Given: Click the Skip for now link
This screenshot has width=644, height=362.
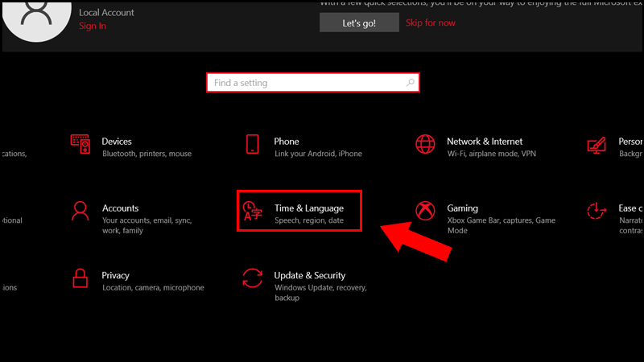Looking at the screenshot, I should pyautogui.click(x=431, y=23).
